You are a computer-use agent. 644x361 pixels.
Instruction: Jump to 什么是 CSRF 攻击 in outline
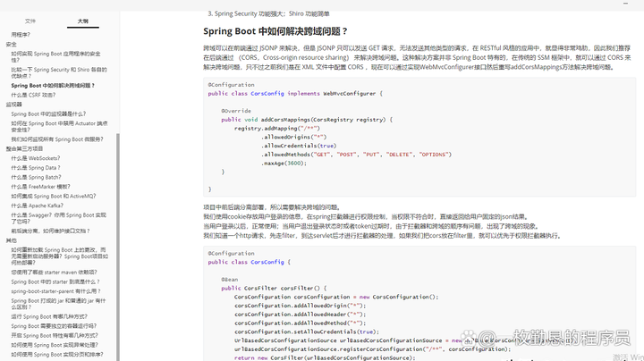(33, 95)
